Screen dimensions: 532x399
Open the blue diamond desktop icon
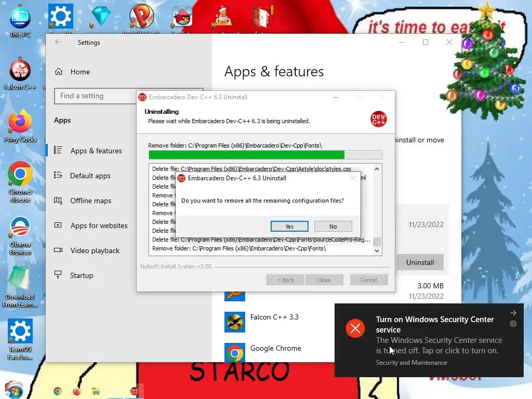[x=101, y=16]
